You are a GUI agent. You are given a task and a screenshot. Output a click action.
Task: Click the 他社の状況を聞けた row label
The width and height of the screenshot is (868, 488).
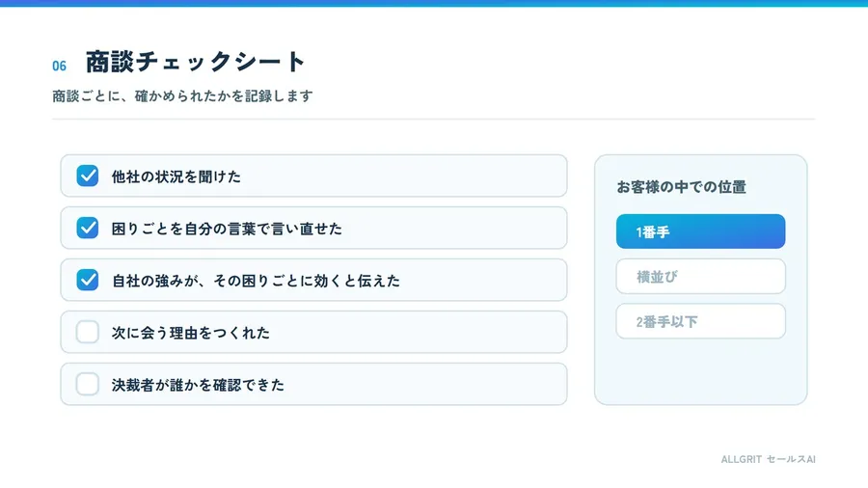176,176
